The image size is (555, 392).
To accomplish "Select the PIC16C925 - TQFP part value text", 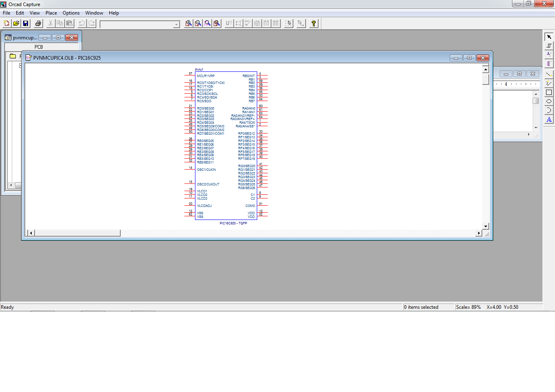I will tap(233, 223).
